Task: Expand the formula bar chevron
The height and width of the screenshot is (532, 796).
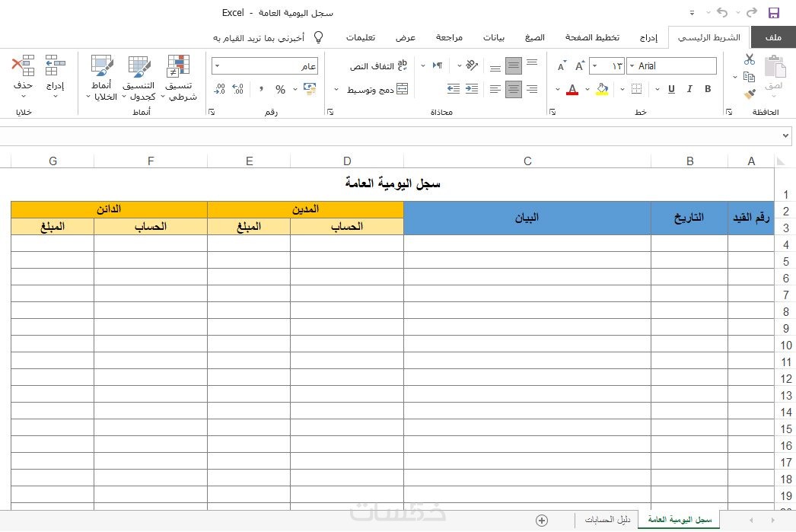Action: (785, 135)
